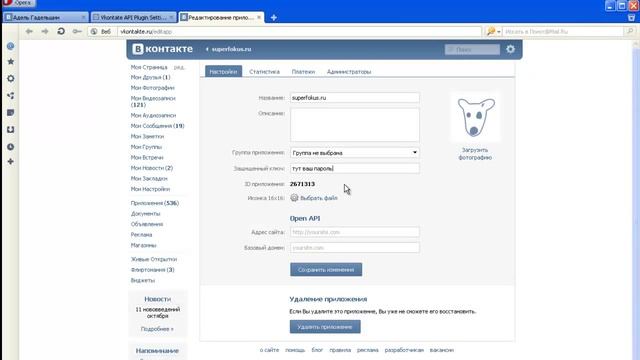Select the Настройки tab
The width and height of the screenshot is (640, 360).
(223, 71)
